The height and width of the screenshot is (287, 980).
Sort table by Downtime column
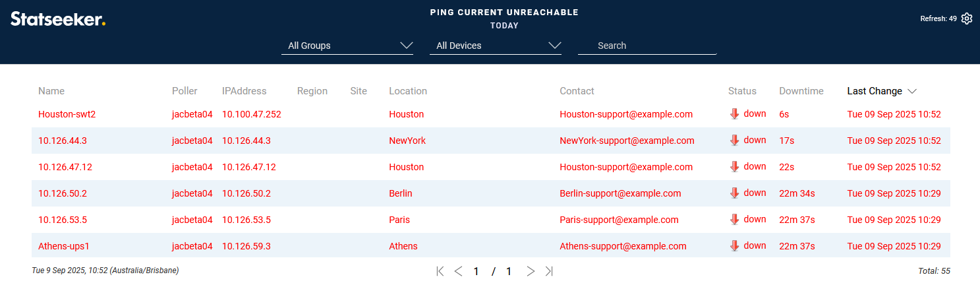tap(801, 91)
